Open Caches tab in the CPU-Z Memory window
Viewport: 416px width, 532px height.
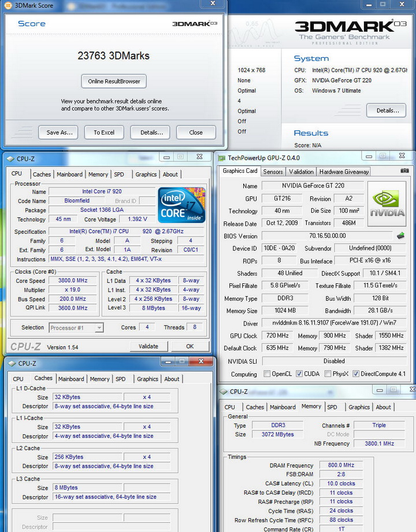pos(255,407)
